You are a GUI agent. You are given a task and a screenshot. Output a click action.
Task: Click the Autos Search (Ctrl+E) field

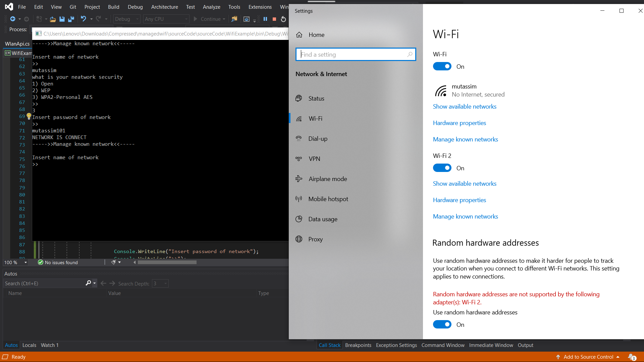[44, 284]
